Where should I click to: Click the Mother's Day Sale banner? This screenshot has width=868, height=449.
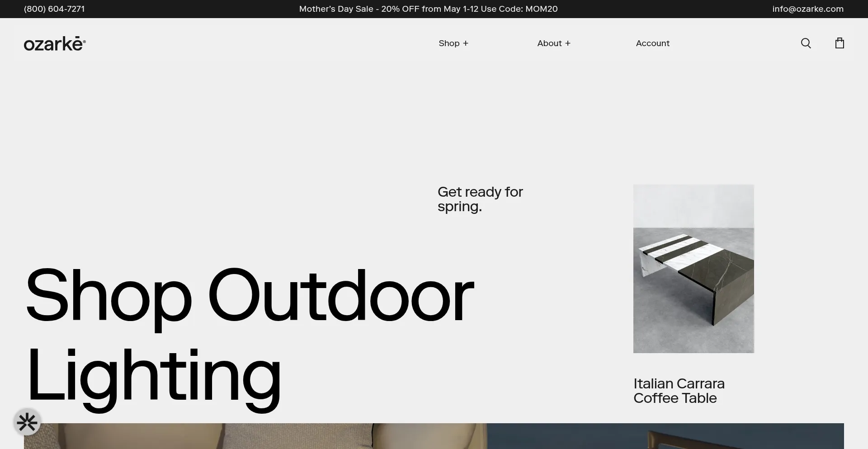click(428, 9)
